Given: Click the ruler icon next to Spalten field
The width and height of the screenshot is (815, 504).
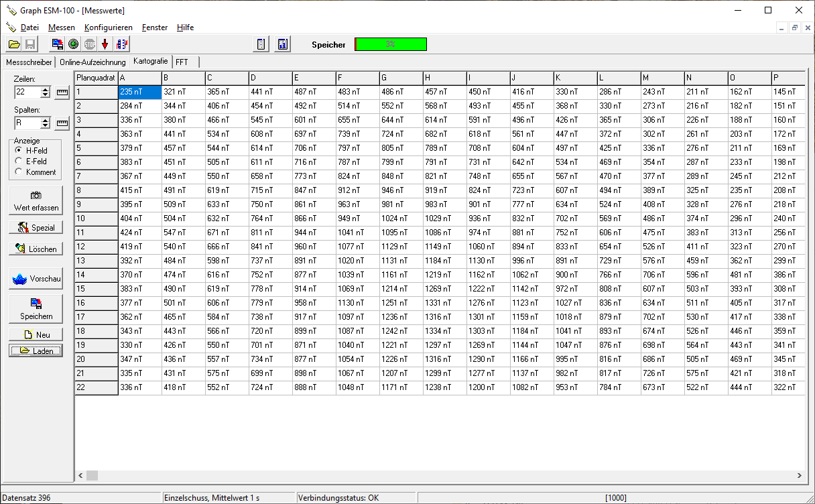Looking at the screenshot, I should (62, 123).
